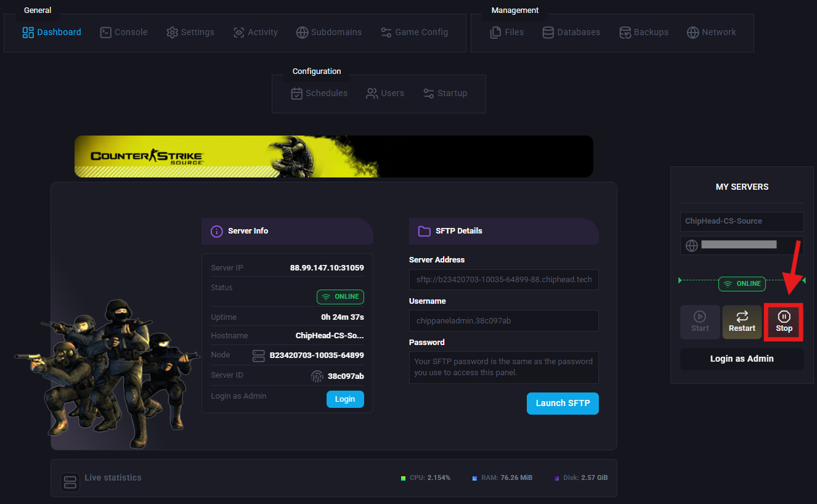Go to the Activity tab
The width and height of the screenshot is (817, 504).
pos(256,32)
